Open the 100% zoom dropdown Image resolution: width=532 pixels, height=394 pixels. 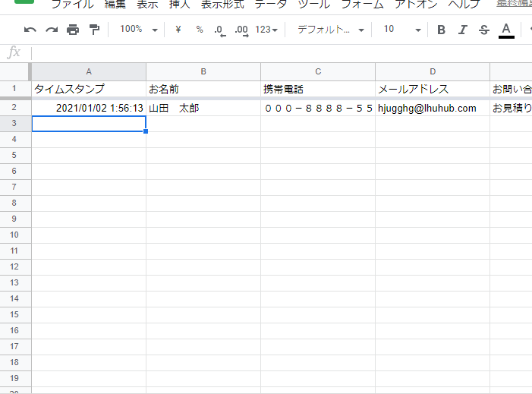138,30
